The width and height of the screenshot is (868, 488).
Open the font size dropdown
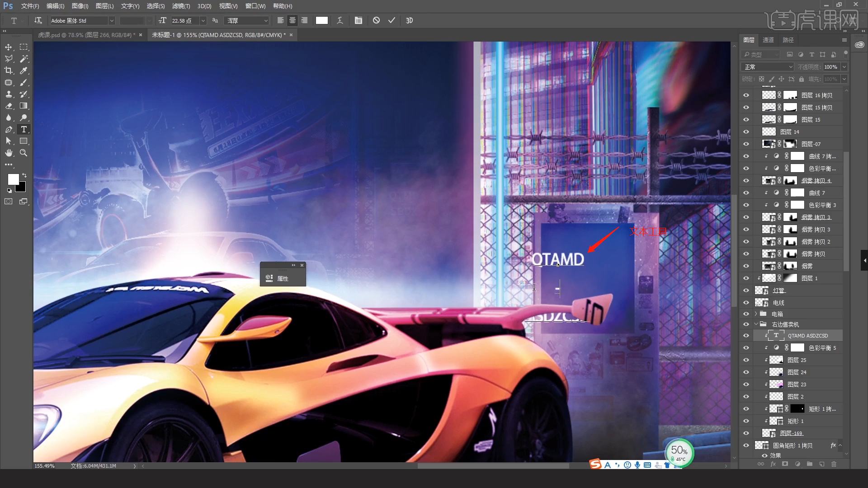click(203, 21)
